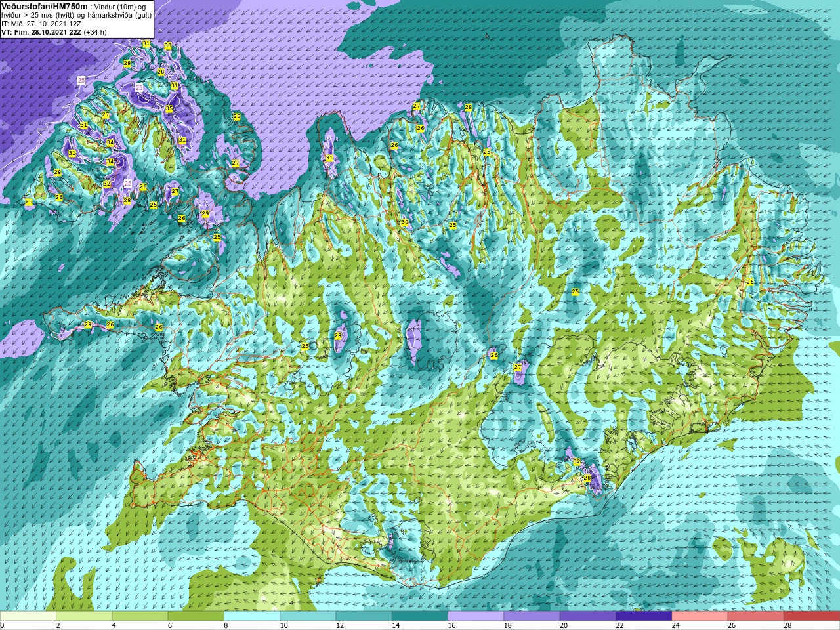This screenshot has width=840, height=630.
Task: Click the 8–10 m/s light cyan legend swatch
Action: coord(252,616)
